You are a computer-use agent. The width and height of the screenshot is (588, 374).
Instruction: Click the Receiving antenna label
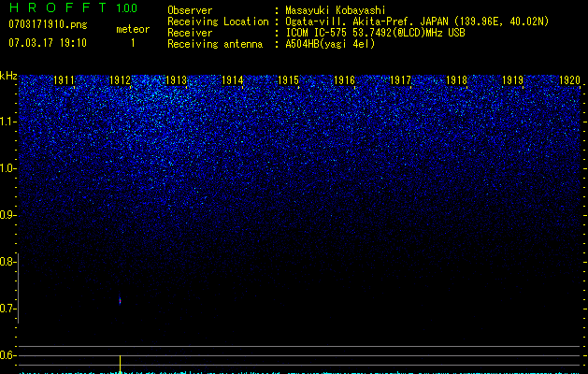[x=215, y=44]
